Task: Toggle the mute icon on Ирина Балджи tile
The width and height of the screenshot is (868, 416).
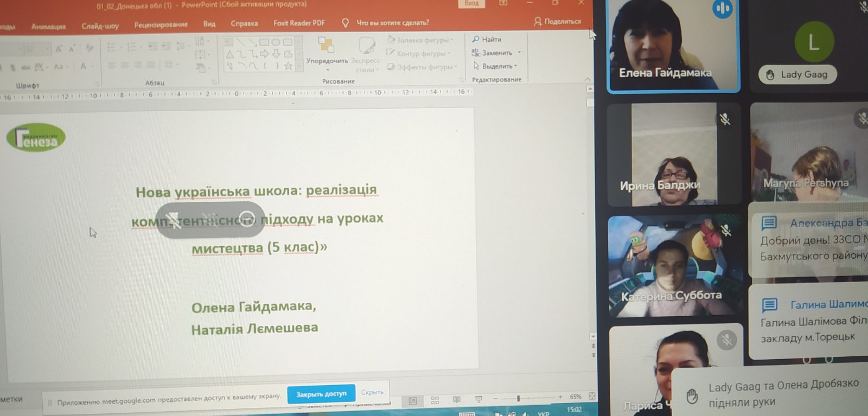Action: tap(725, 119)
